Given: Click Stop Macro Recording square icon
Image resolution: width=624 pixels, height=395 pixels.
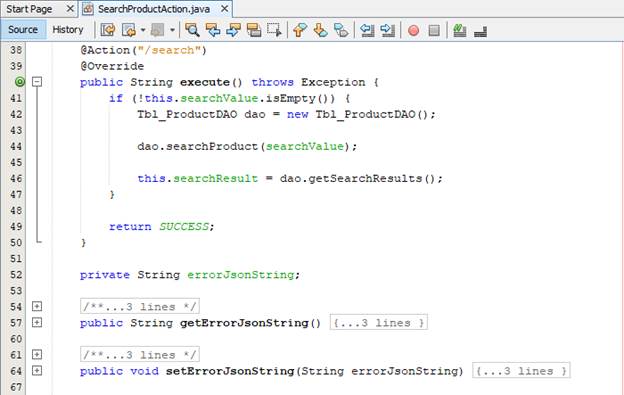Looking at the screenshot, I should tap(434, 30).
